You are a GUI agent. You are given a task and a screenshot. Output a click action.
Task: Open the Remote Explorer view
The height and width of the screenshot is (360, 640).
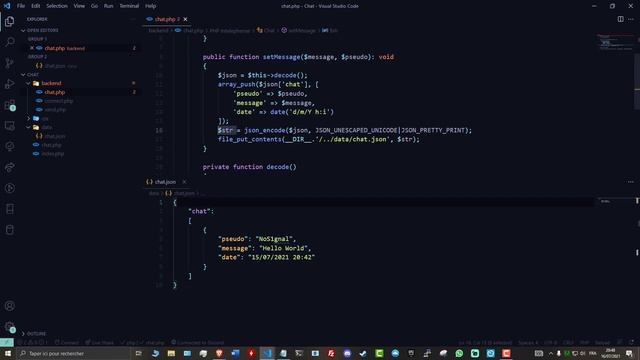9,126
